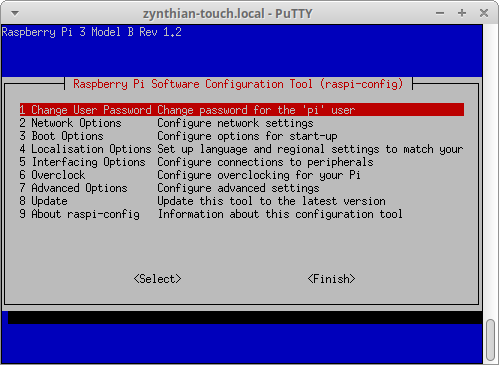
Task: Click 'Raspberry Pi 3 Model B Rev 1.2' text
Action: 92,32
